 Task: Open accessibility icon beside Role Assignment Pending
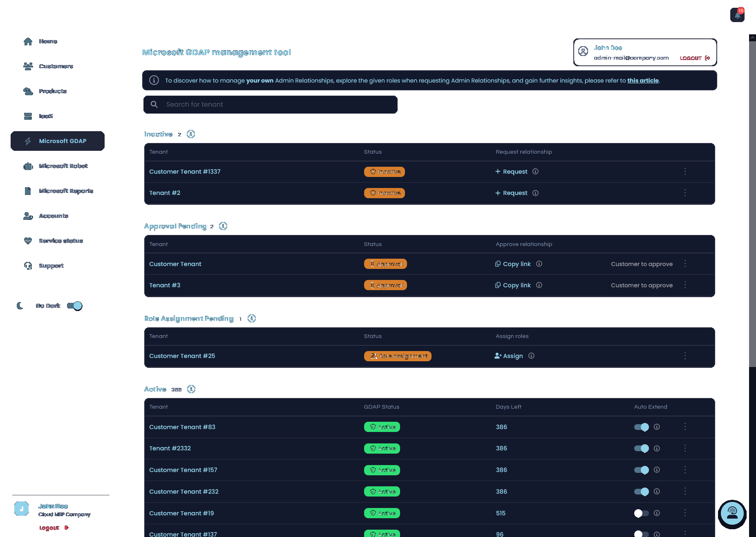tap(252, 318)
